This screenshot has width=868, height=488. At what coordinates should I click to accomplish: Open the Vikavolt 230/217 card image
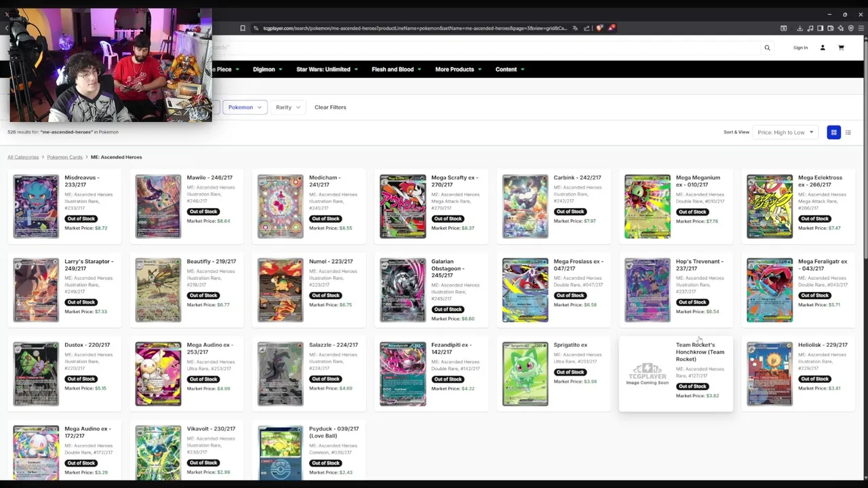158,453
